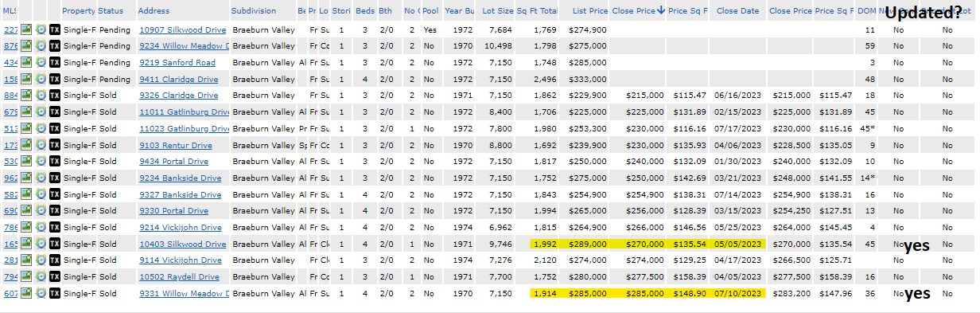View photo icon for 9330 Portal Drive
This screenshot has height=313, width=980.
click(x=26, y=211)
